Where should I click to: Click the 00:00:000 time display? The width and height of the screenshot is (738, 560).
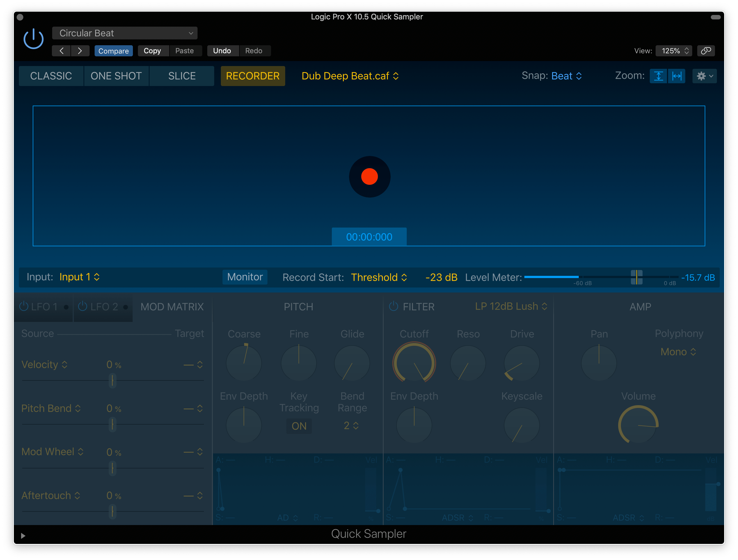[369, 237]
